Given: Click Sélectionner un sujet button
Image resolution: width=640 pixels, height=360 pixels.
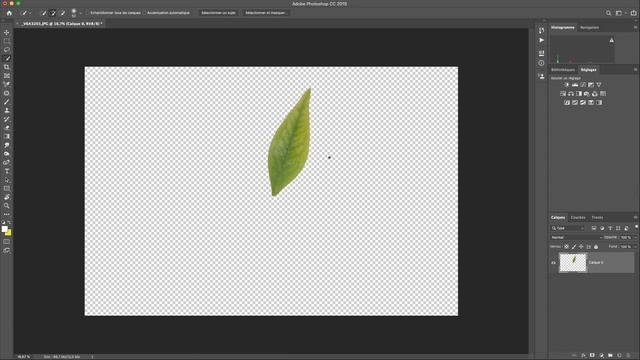Looking at the screenshot, I should 218,13.
